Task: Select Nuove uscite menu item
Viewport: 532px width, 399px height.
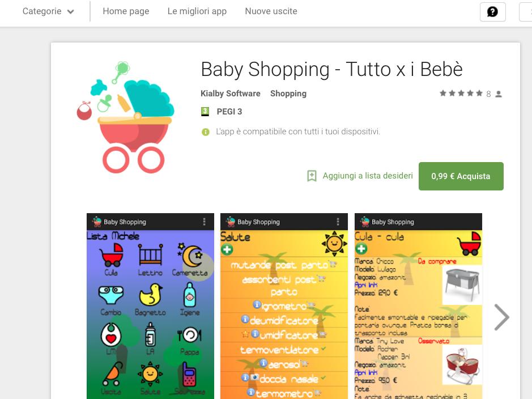Action: tap(271, 11)
